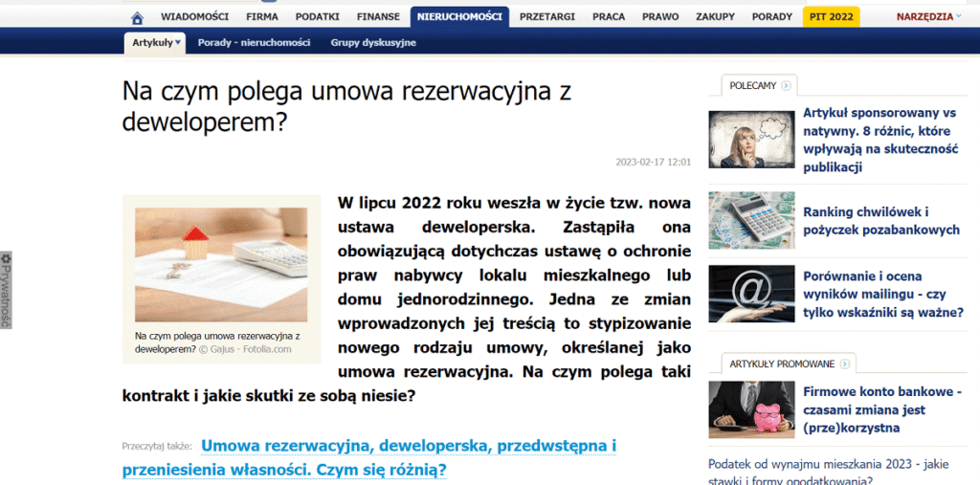Click the thinking woman thumbnail
This screenshot has width=980, height=485.
point(751,140)
